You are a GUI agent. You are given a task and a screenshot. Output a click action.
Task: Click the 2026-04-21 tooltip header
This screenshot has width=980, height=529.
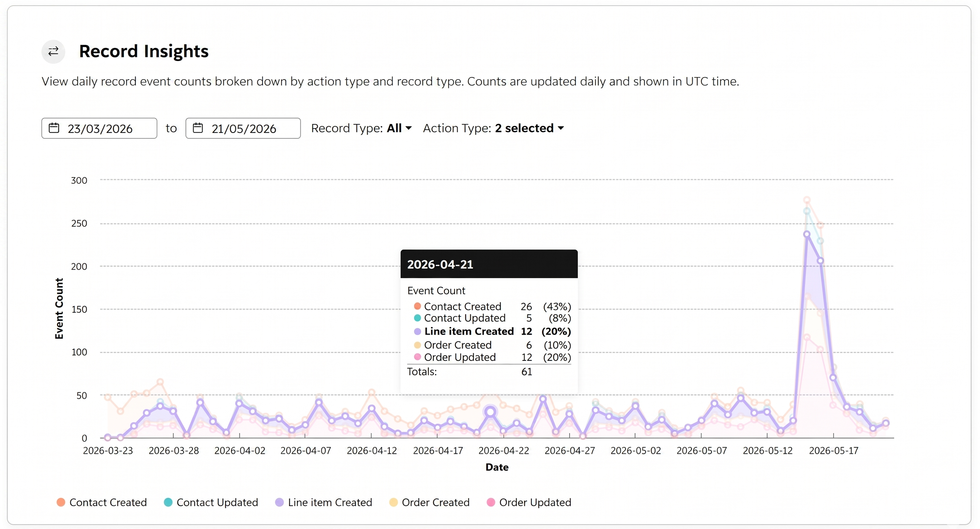coord(489,264)
